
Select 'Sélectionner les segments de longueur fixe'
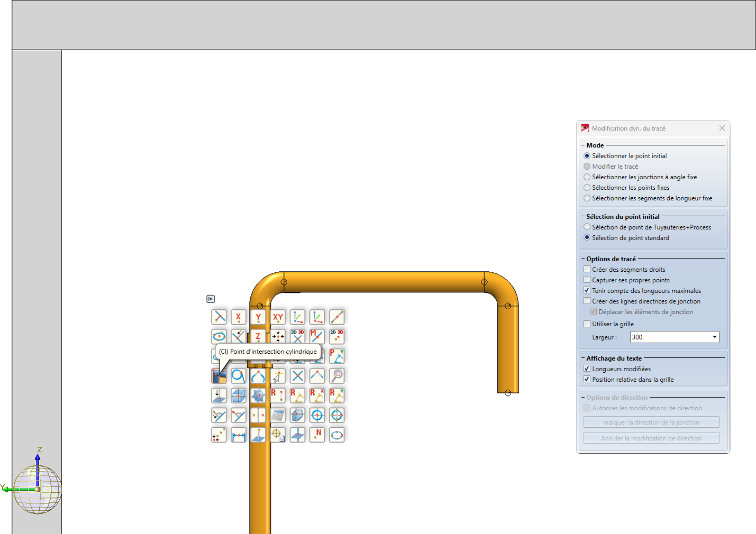coord(648,198)
